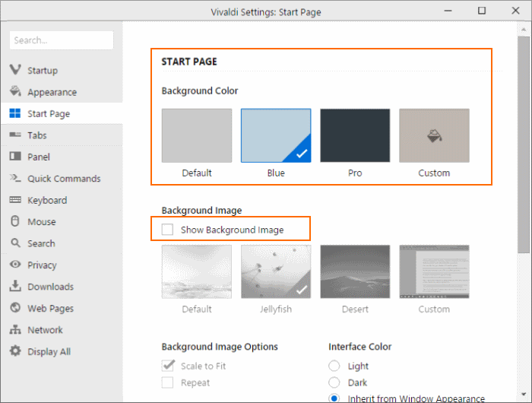The image size is (532, 403).
Task: Choose the Desert background image thumbnail
Action: 355,271
